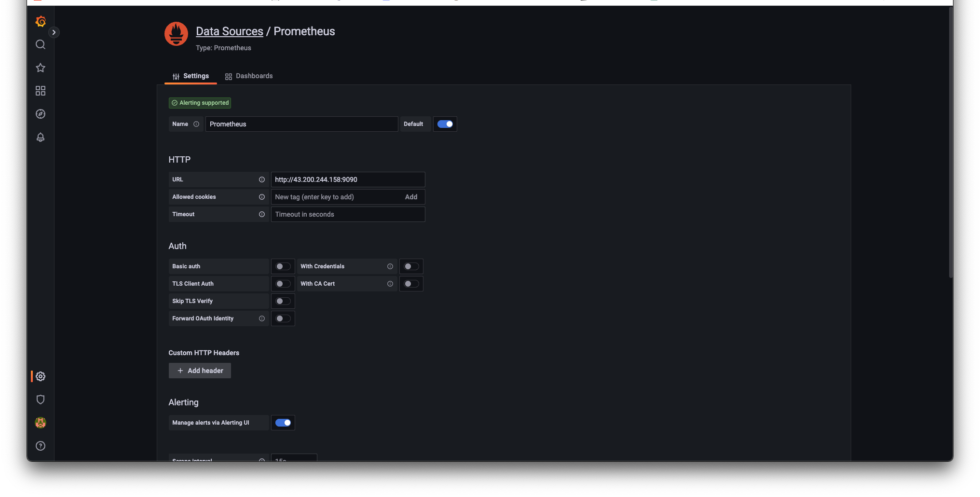Image resolution: width=980 pixels, height=497 pixels.
Task: Click the Alerting section heading
Action: (x=183, y=402)
